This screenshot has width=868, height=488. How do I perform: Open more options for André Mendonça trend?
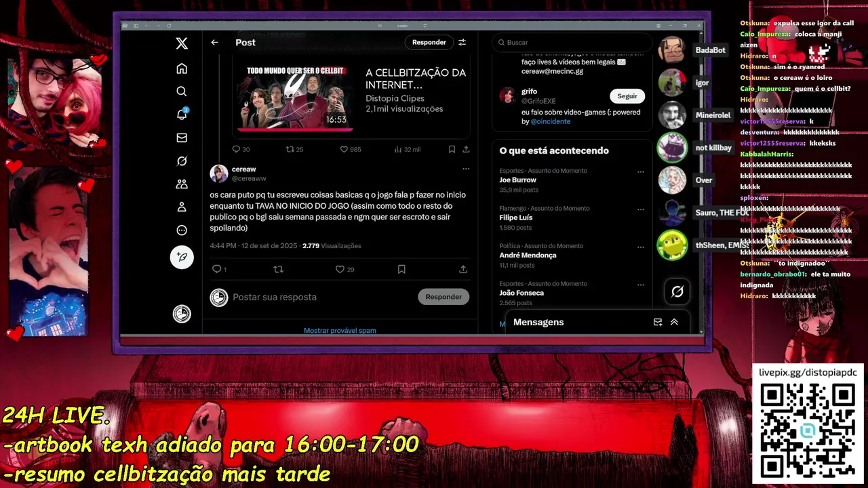tap(640, 247)
